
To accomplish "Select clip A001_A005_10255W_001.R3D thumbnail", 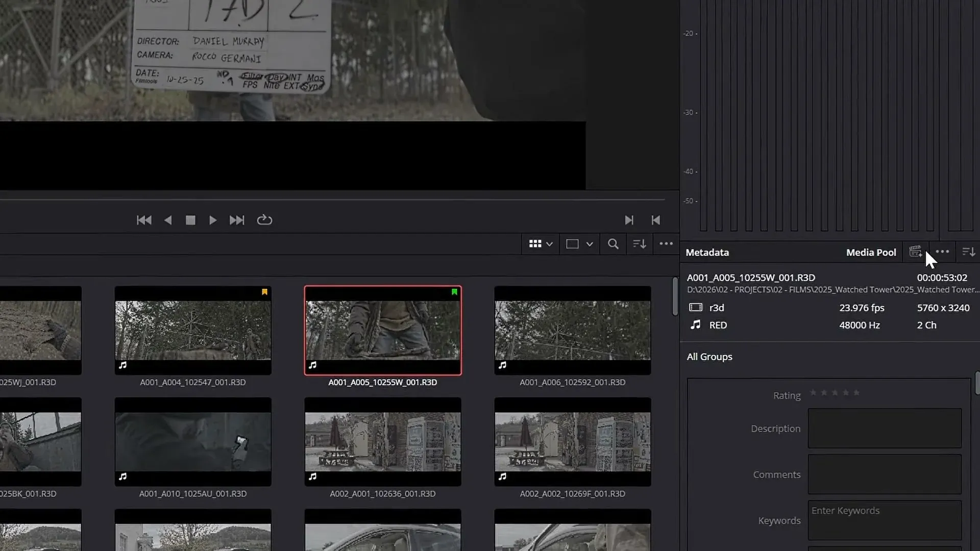I will click(383, 330).
